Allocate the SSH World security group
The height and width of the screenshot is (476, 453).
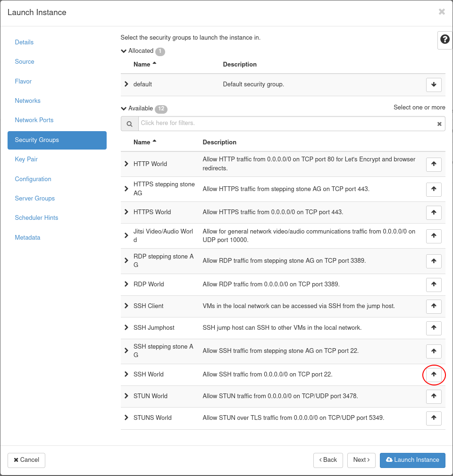point(434,375)
